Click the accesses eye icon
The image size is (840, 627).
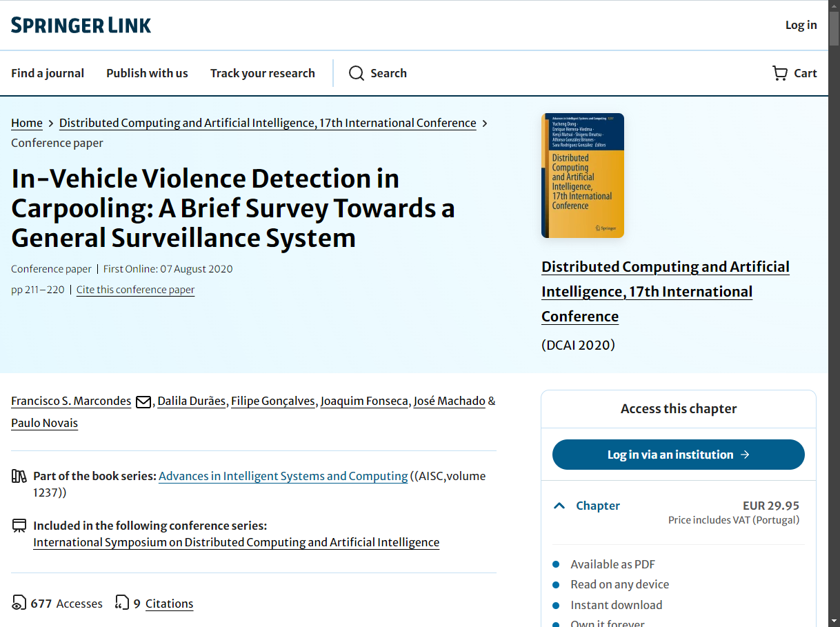pos(19,604)
